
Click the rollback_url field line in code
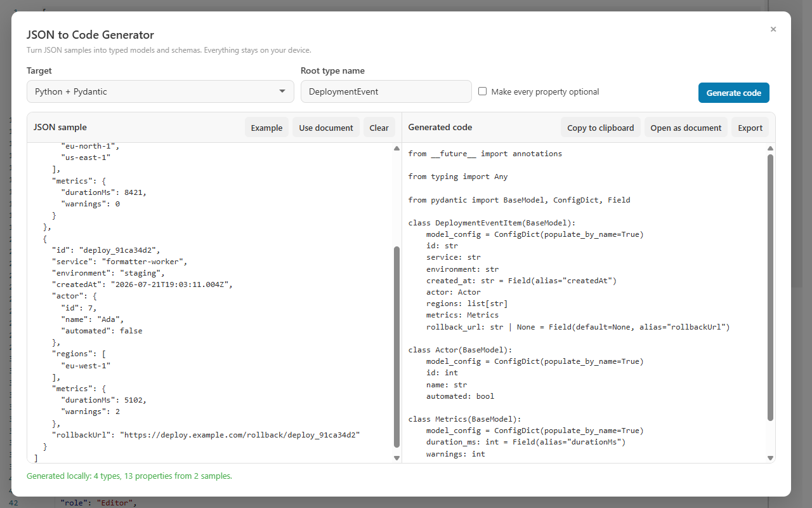pos(578,327)
